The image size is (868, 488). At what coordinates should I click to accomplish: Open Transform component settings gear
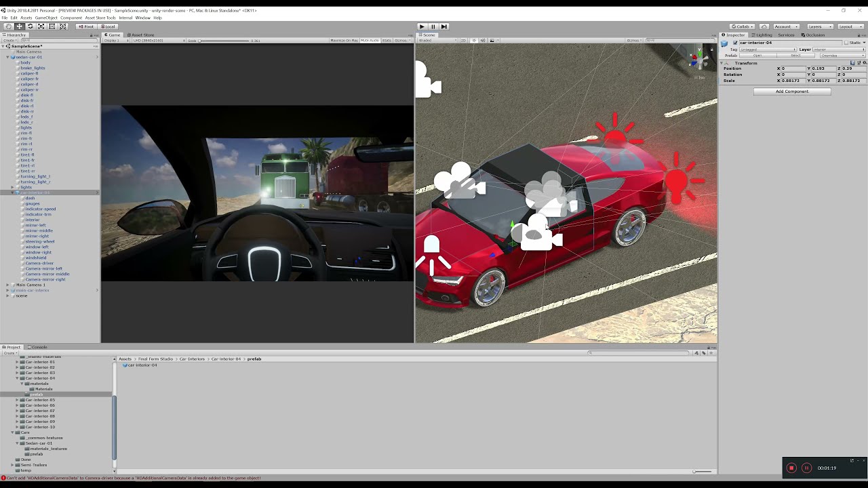[x=864, y=63]
